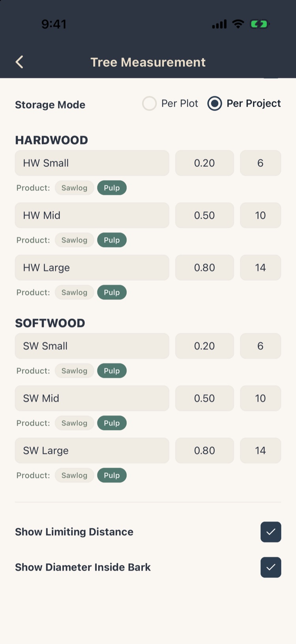This screenshot has height=644, width=296.
Task: Edit the HW Small name field
Action: point(92,163)
